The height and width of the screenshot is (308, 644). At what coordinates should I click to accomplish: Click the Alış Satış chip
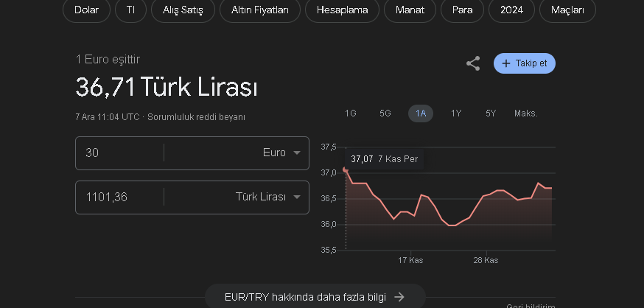coord(183,10)
